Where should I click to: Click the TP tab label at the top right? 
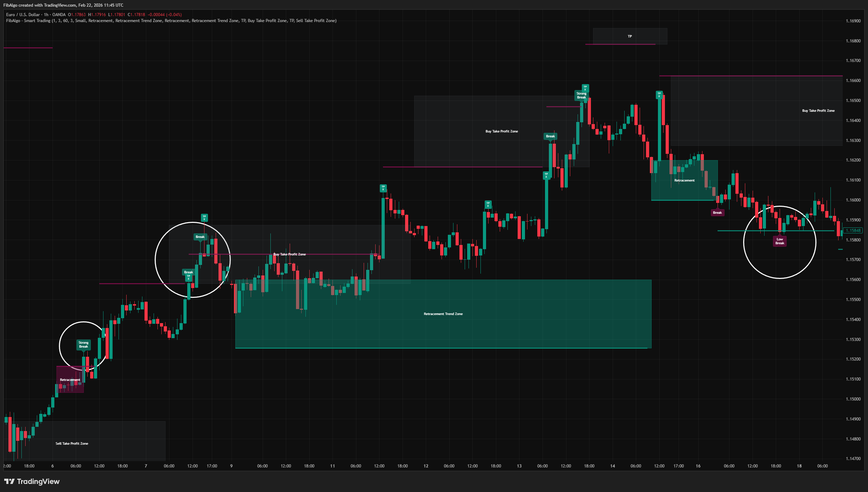[630, 36]
